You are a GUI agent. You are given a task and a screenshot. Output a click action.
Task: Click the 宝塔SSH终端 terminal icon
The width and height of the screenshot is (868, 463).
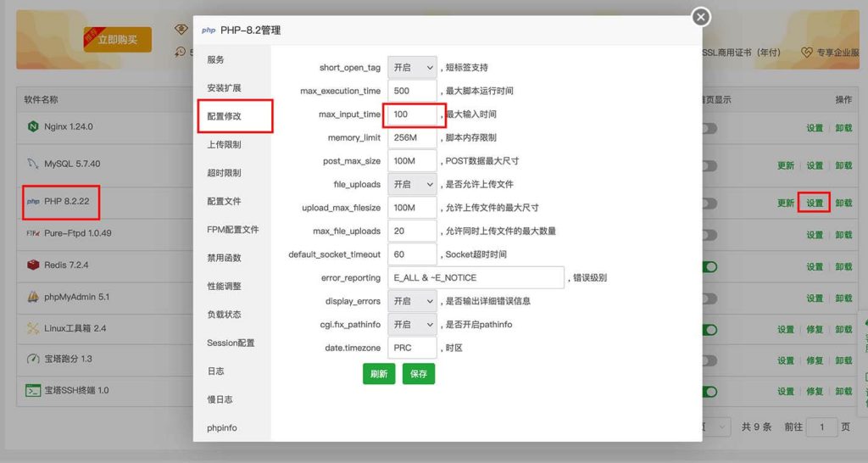click(x=33, y=390)
